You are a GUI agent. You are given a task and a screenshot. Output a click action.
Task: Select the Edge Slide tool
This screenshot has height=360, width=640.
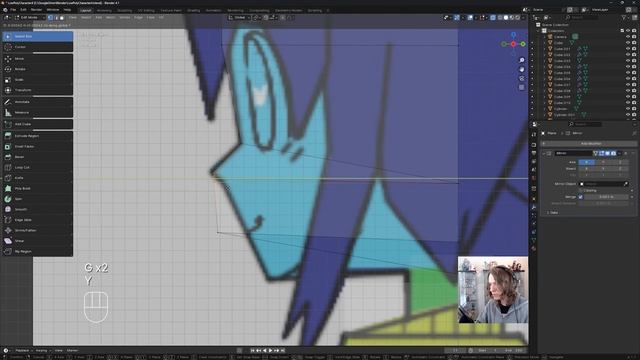(x=38, y=220)
